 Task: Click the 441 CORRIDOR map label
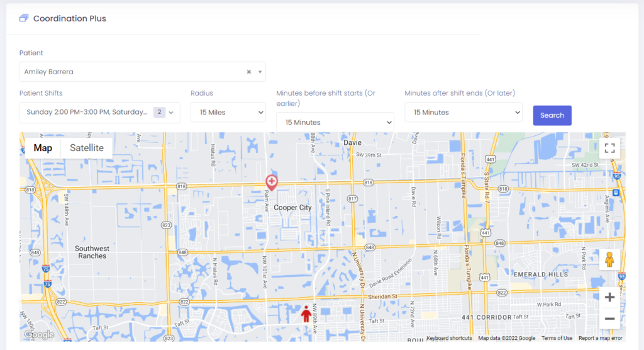pos(486,317)
